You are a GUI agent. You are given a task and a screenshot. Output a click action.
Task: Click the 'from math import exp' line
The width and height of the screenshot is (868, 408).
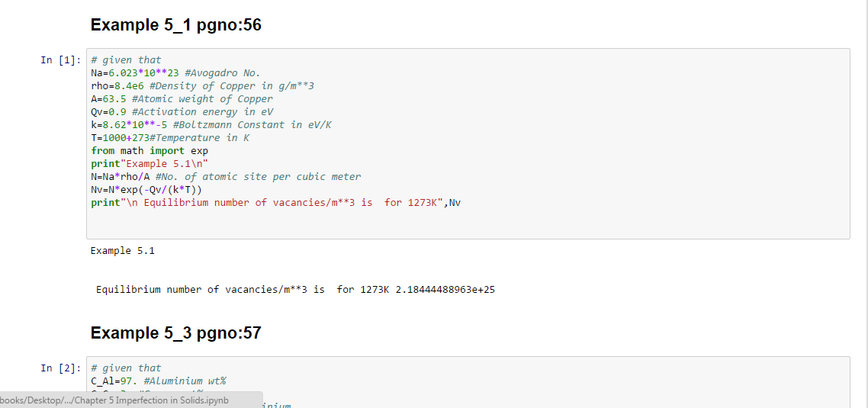point(149,151)
